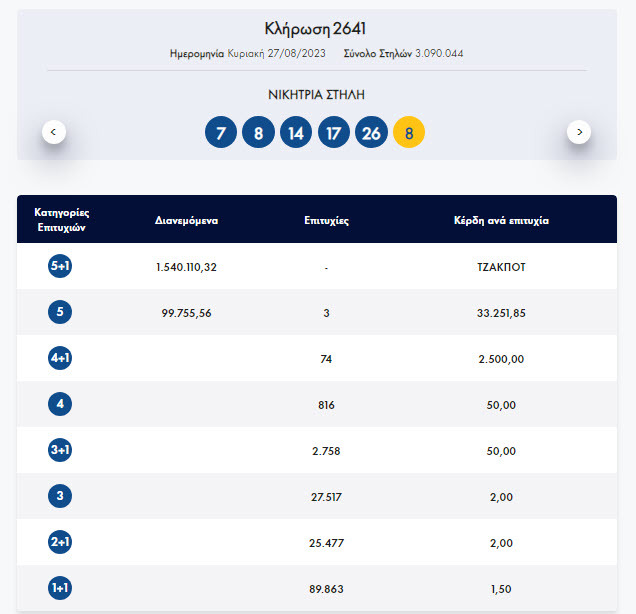Image resolution: width=636 pixels, height=614 pixels.
Task: Click the yellow Joker number 8 ball
Action: tap(409, 132)
